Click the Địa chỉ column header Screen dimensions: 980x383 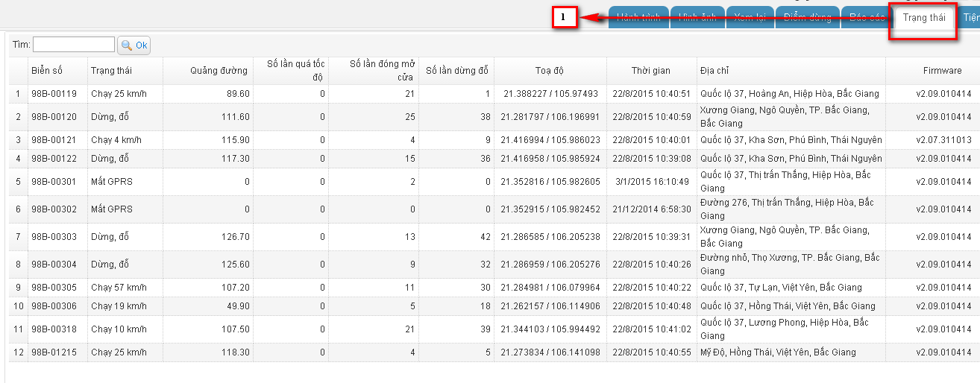tap(714, 71)
